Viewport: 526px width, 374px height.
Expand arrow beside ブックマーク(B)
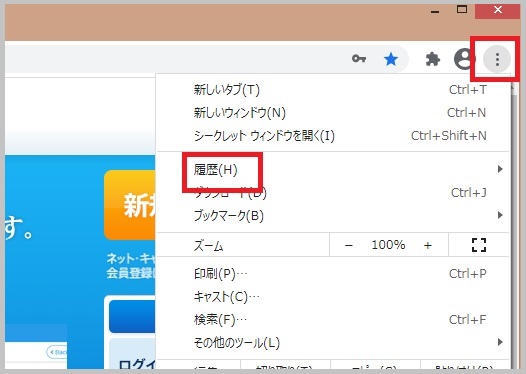[x=500, y=215]
